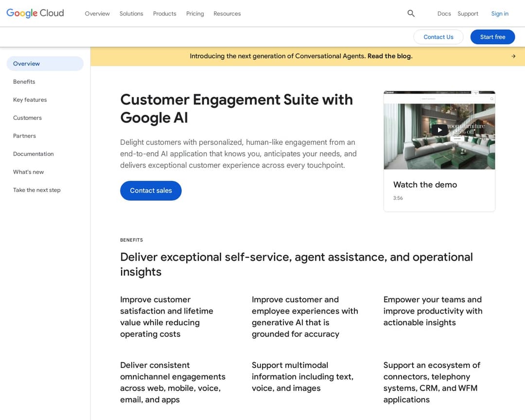Click 'Support multimodal information' text

coord(303,377)
